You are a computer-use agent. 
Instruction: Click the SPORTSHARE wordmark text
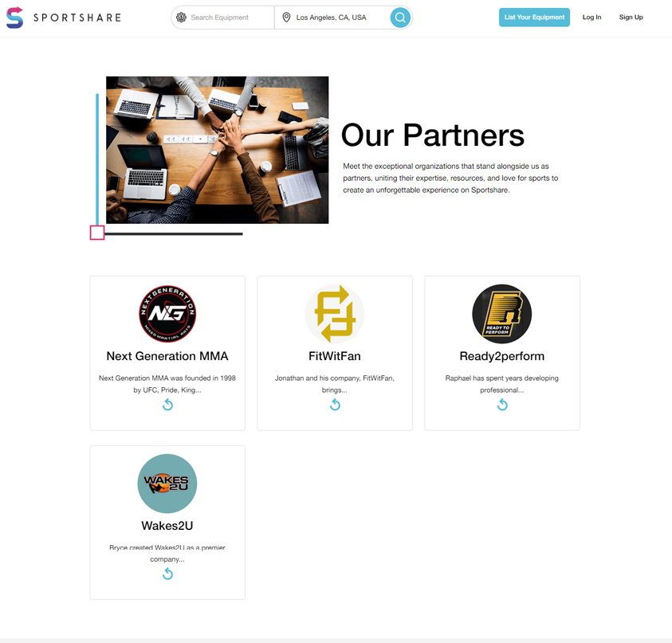(x=77, y=18)
